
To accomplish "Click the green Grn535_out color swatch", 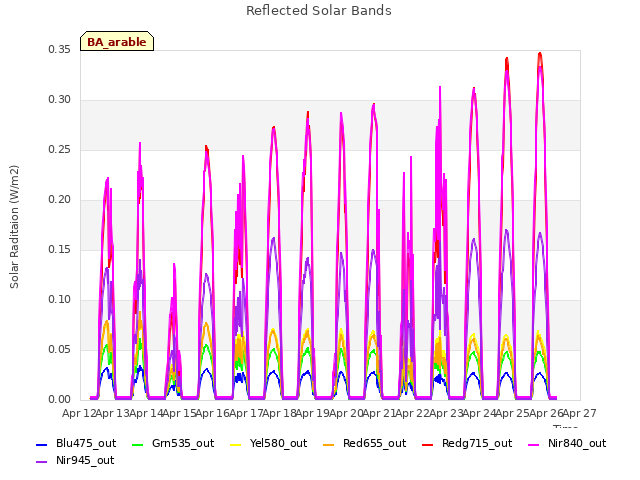I will [138, 444].
